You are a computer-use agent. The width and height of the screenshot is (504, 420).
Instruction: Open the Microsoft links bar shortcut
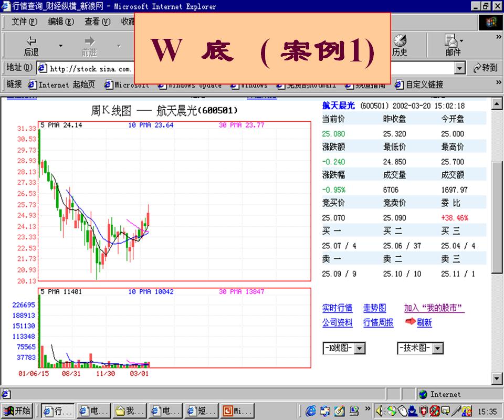tap(127, 85)
